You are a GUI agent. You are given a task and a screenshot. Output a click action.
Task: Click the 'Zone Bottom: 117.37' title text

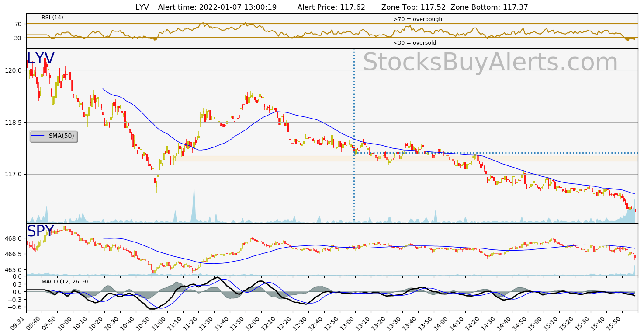click(x=489, y=7)
